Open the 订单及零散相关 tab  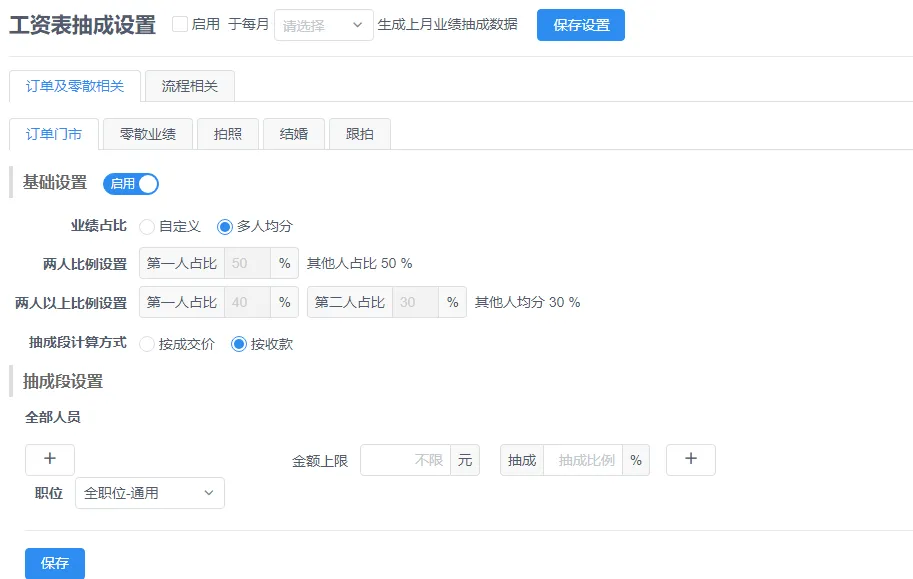75,86
